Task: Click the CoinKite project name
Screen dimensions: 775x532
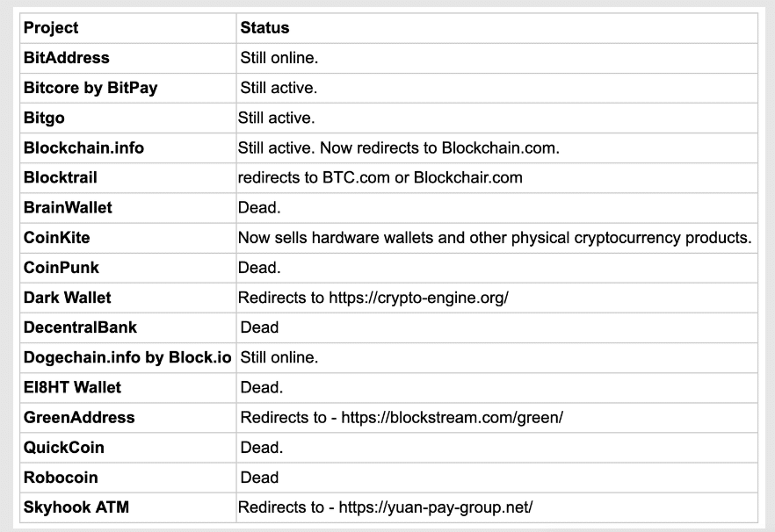Action: (56, 238)
